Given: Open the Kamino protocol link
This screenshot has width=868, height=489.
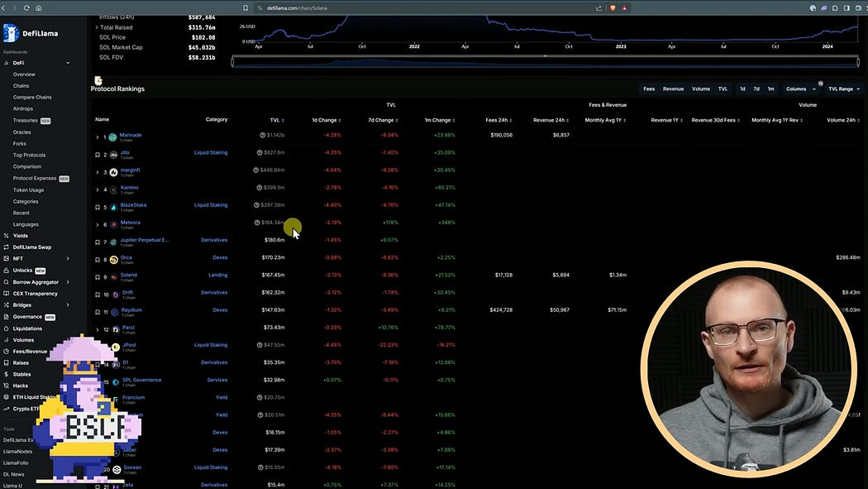Looking at the screenshot, I should click(130, 187).
